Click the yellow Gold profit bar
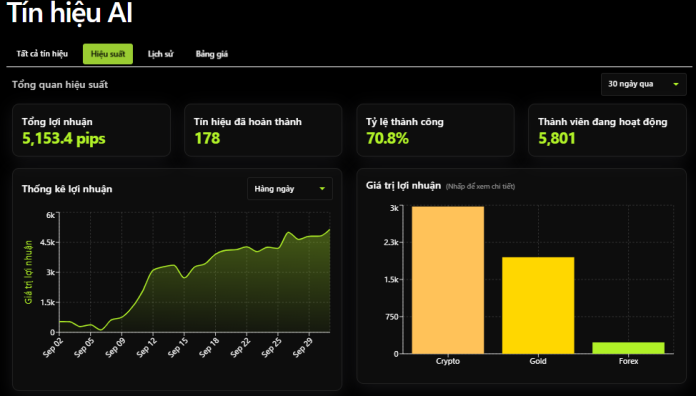This screenshot has height=396, width=696. pos(538,305)
